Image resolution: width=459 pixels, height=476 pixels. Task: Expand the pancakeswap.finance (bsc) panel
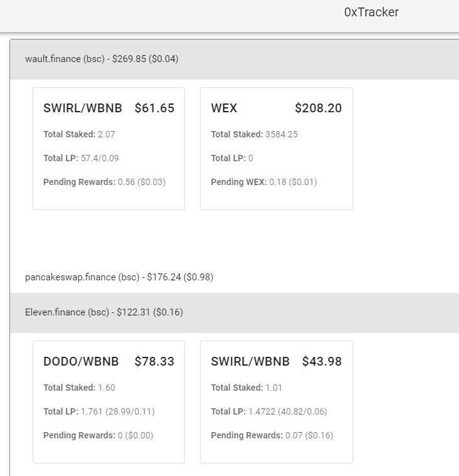(x=235, y=277)
